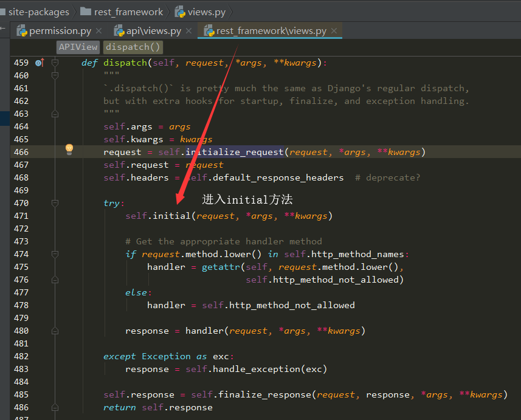521x420 pixels.
Task: Click the dispatch() breadcrumb in the editor
Action: (x=133, y=47)
